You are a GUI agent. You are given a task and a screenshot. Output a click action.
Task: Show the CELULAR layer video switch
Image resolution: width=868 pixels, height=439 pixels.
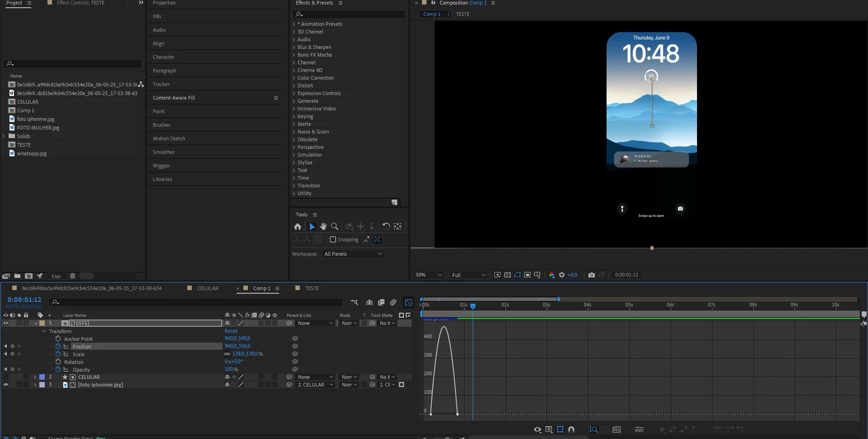5,377
